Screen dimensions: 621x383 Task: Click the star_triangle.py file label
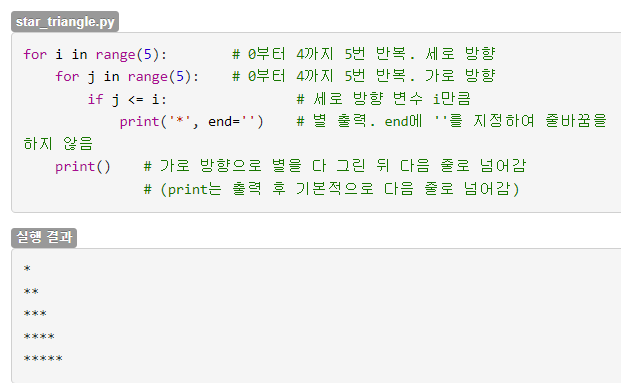click(65, 21)
